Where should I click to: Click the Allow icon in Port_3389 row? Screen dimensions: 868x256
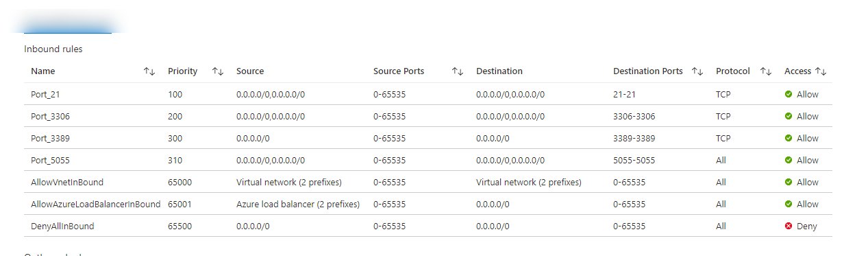click(x=789, y=138)
